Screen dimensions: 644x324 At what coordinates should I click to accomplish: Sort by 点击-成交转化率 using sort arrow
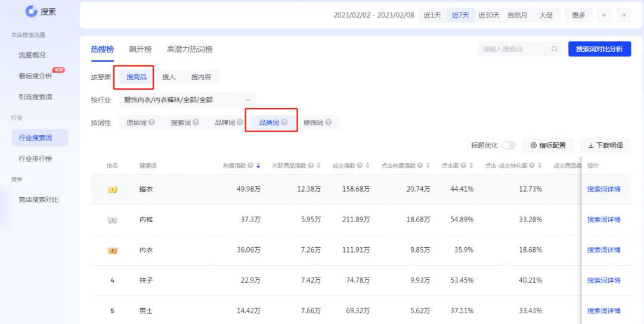click(x=540, y=166)
